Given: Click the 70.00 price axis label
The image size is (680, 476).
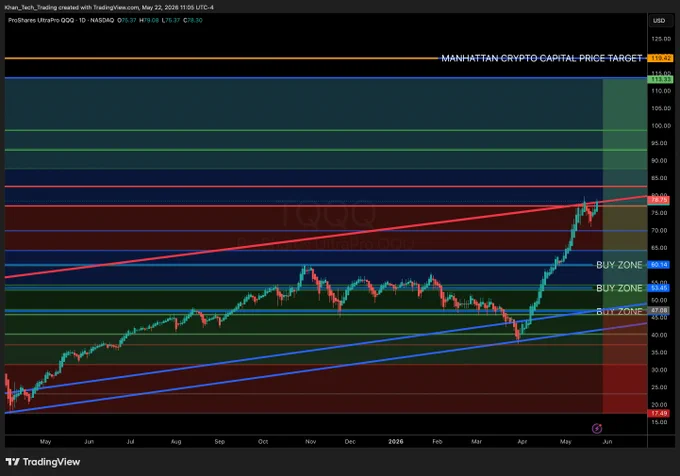Looking at the screenshot, I should [661, 230].
